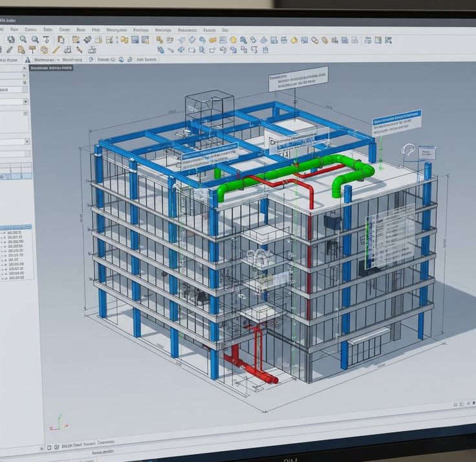Click the fourth menu bar item
Viewport: 476px width, 462px height.
(x=48, y=30)
